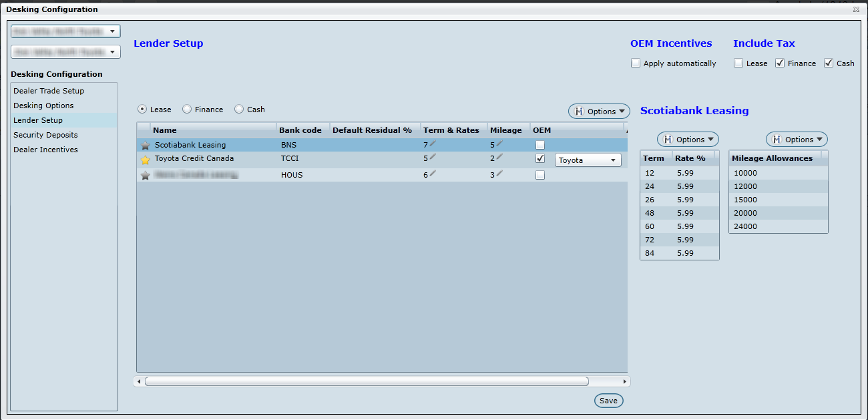
Task: Open Options dropdown above lender table
Action: 599,112
